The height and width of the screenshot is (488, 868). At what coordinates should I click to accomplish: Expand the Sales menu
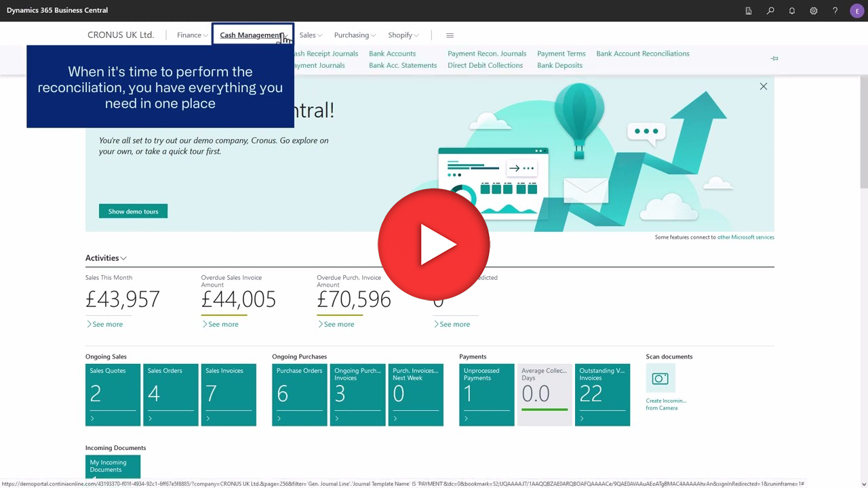pos(311,35)
